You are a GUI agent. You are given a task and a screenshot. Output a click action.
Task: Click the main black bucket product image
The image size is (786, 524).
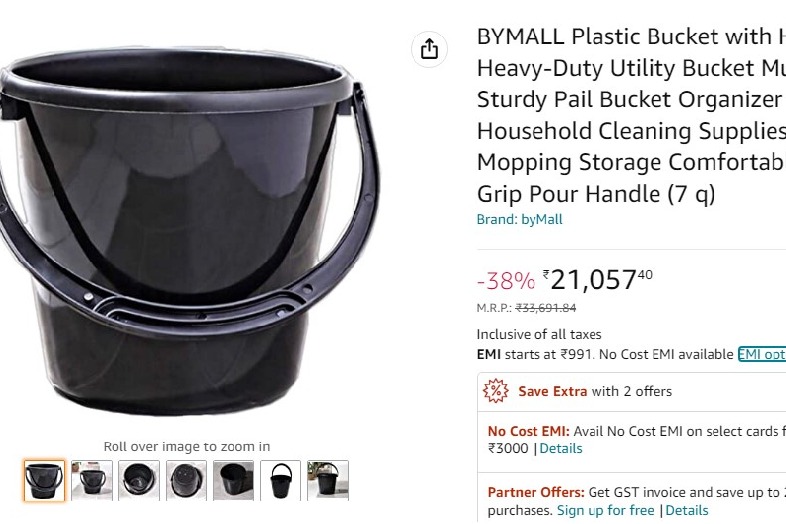[180, 230]
